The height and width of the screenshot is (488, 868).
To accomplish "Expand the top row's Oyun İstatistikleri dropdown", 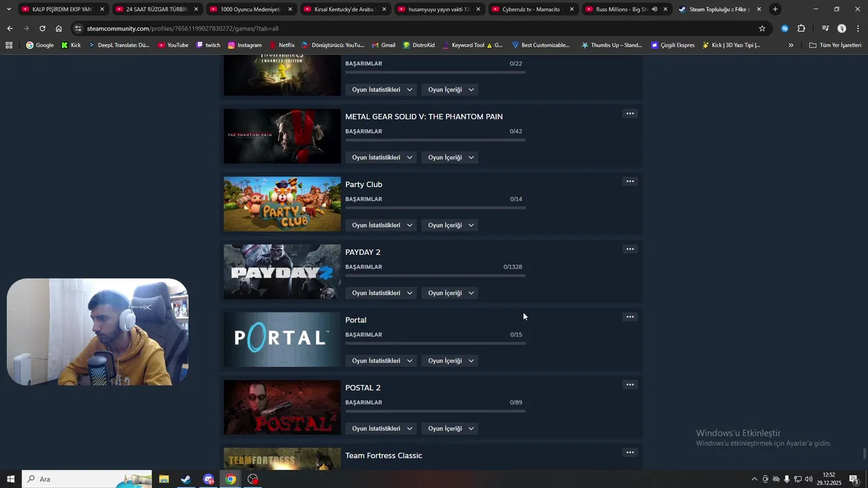I will tap(382, 89).
